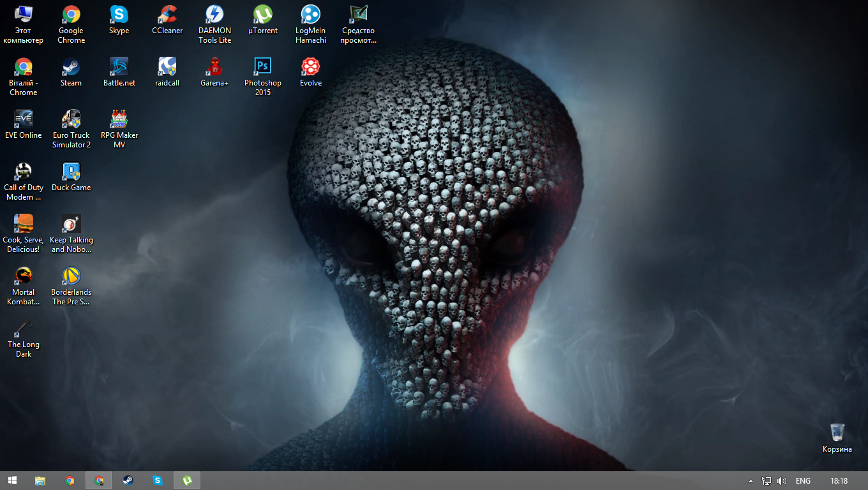
Task: Select the DAEMON Tools Lite shortcut
Action: [x=215, y=25]
